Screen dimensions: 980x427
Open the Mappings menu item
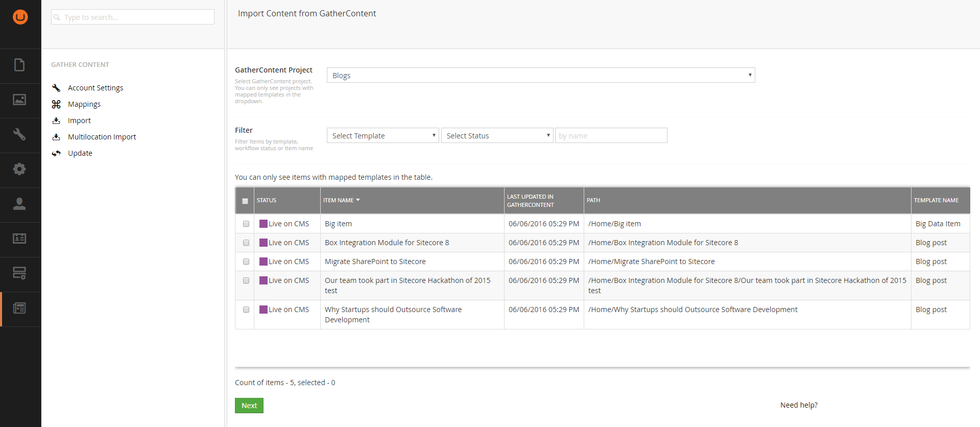click(84, 104)
